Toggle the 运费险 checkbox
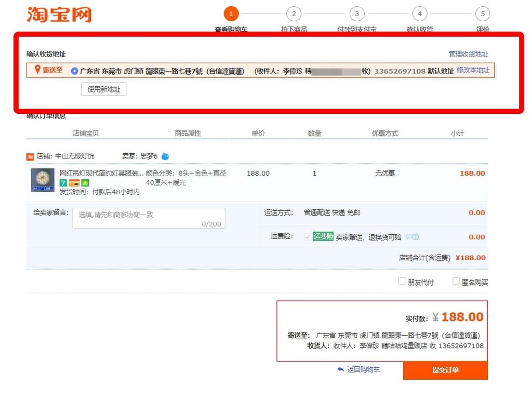 pos(308,237)
